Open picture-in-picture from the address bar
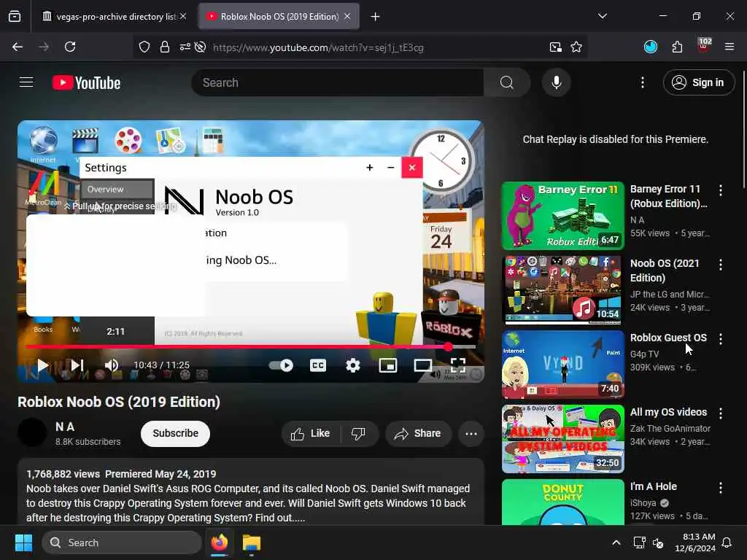The width and height of the screenshot is (747, 560). pos(555,47)
